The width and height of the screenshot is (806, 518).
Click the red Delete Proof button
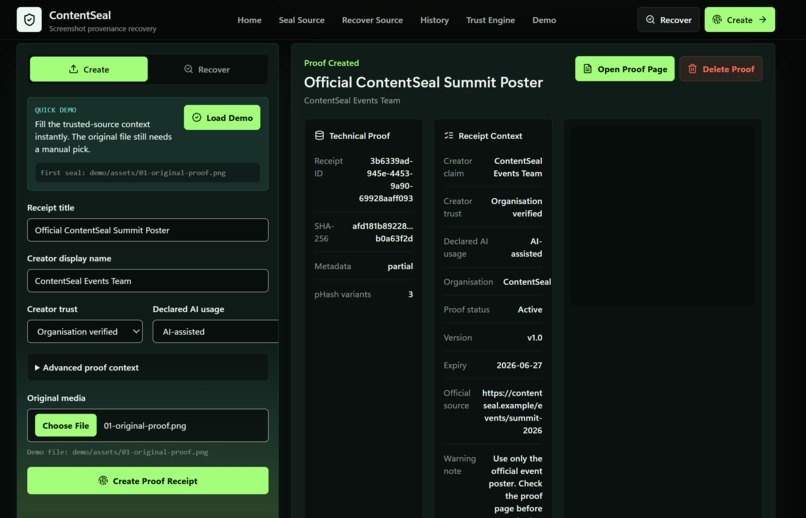point(721,69)
